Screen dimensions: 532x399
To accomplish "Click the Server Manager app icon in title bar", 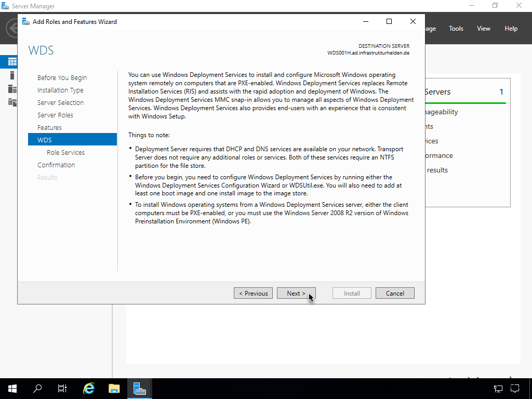I will pos(5,6).
